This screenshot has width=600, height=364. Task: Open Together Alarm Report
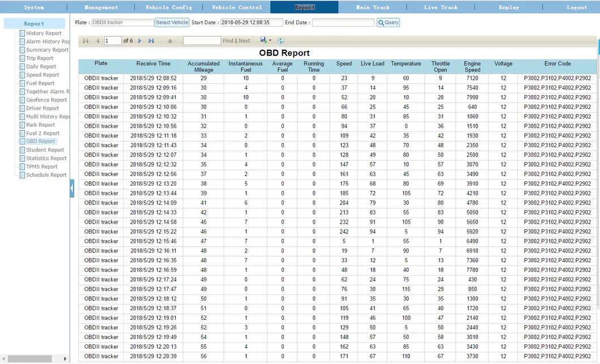(48, 92)
